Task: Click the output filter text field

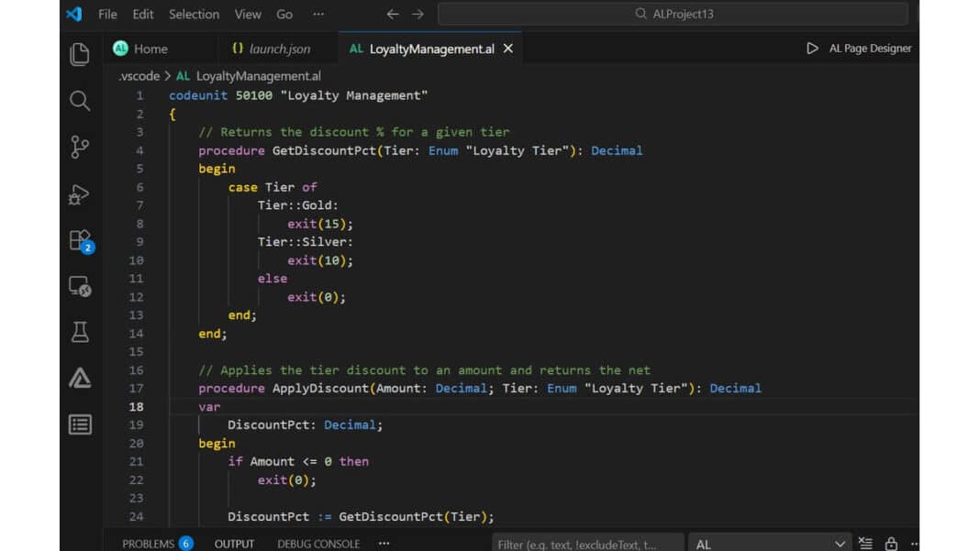Action: [x=587, y=544]
